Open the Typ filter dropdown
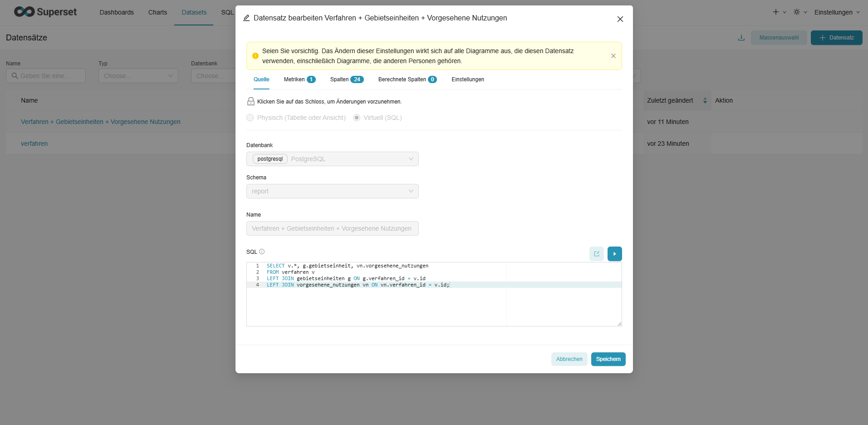868x425 pixels. point(138,76)
